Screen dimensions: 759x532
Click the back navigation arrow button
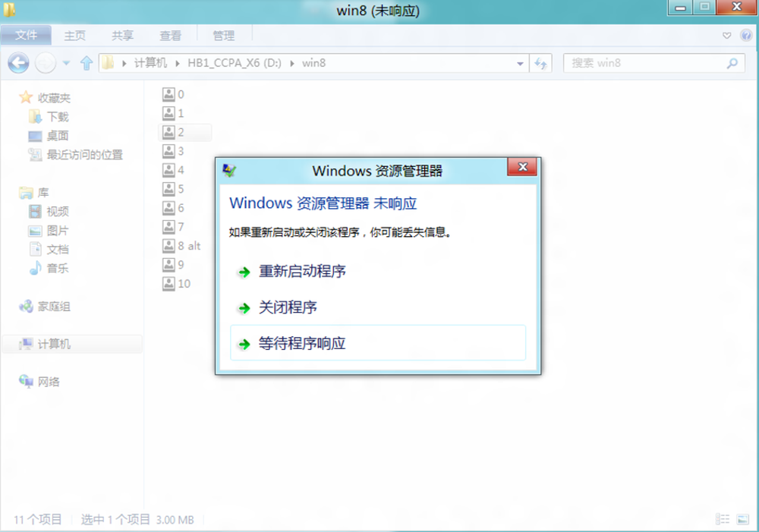[18, 63]
